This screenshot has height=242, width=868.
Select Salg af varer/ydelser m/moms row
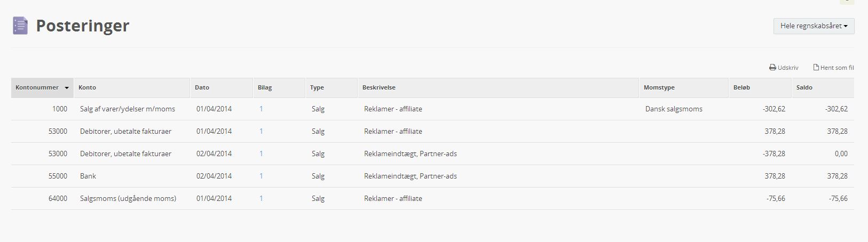coord(127,109)
